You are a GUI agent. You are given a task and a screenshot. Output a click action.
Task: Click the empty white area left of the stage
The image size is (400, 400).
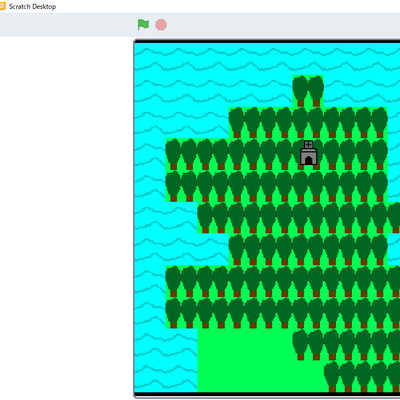point(67,217)
